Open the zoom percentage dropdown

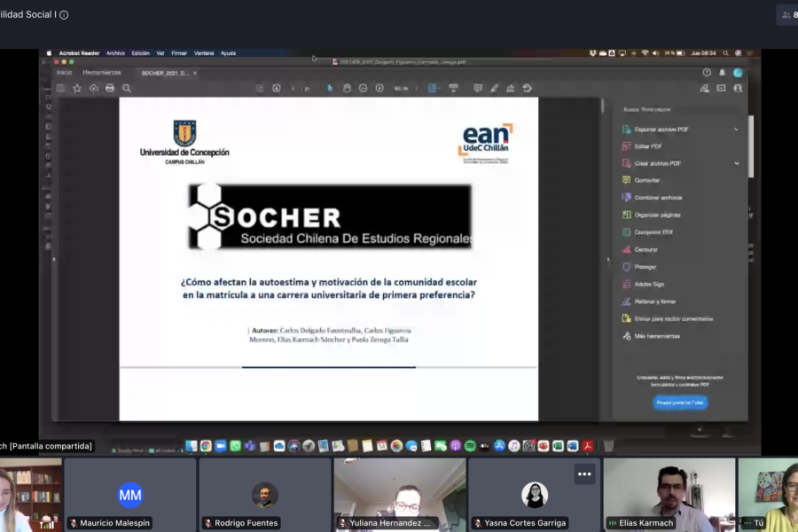coord(403,89)
